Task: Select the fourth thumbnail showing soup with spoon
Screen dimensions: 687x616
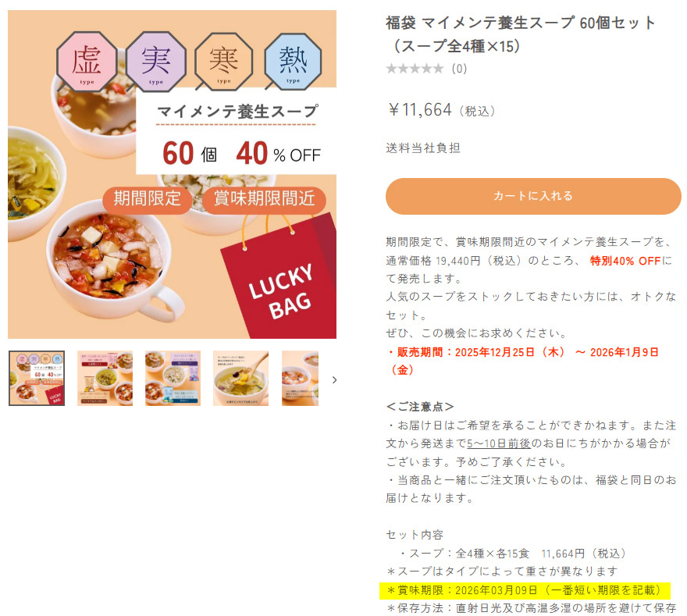Action: (x=240, y=378)
